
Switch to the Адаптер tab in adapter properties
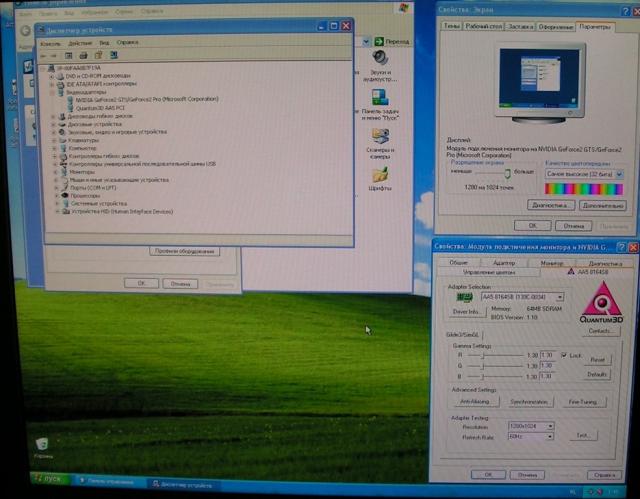tap(504, 263)
